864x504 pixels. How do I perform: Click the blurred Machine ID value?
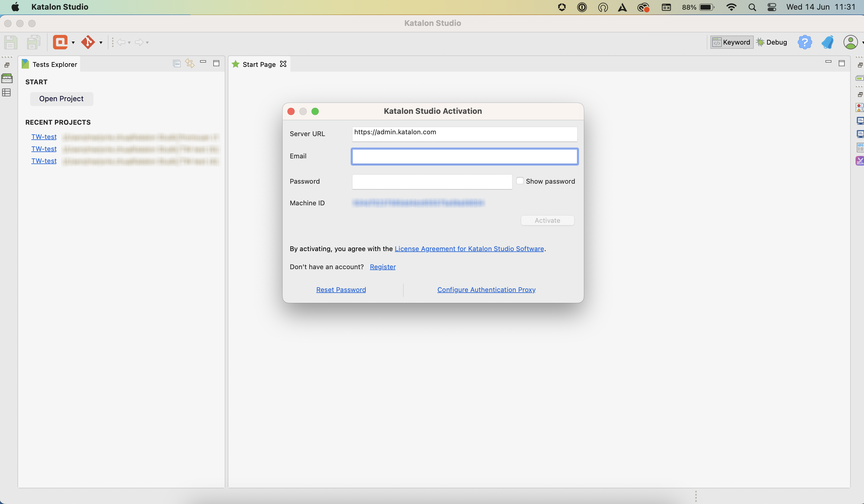tap(418, 203)
